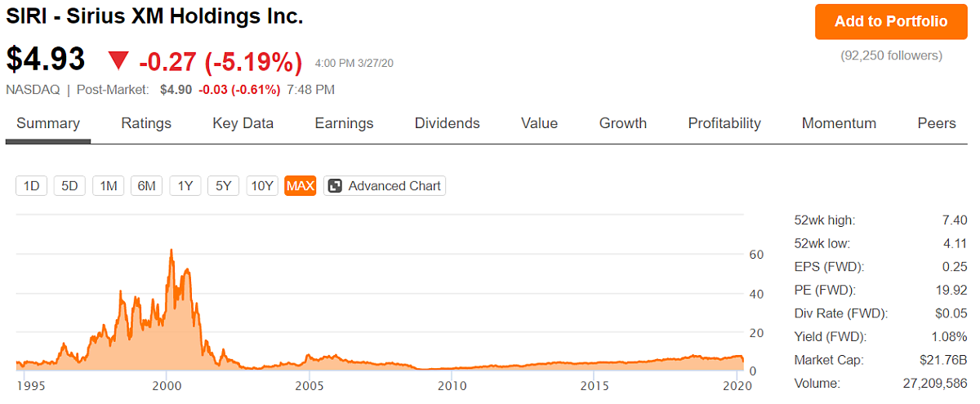Click the Add to Portfolio button
980x404 pixels.
point(891,22)
